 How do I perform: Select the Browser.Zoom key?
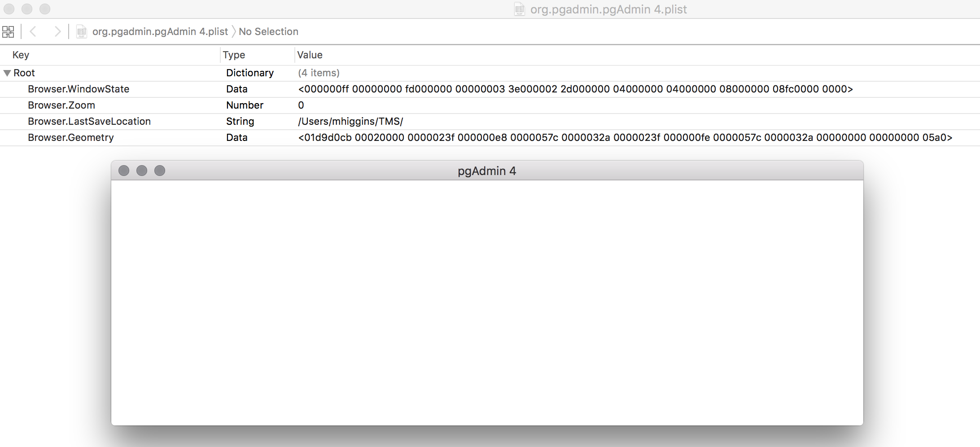pyautogui.click(x=61, y=105)
